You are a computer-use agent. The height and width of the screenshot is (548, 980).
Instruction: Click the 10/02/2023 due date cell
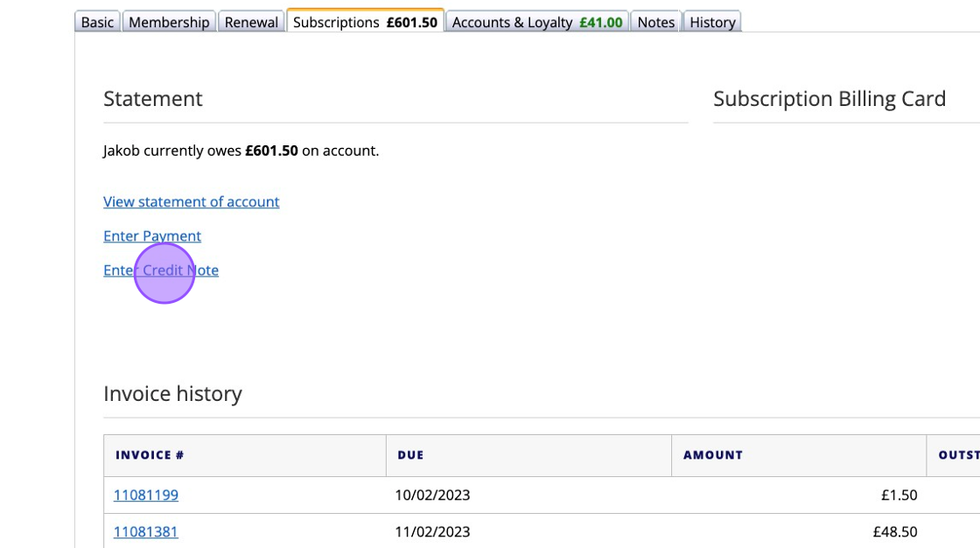click(432, 495)
